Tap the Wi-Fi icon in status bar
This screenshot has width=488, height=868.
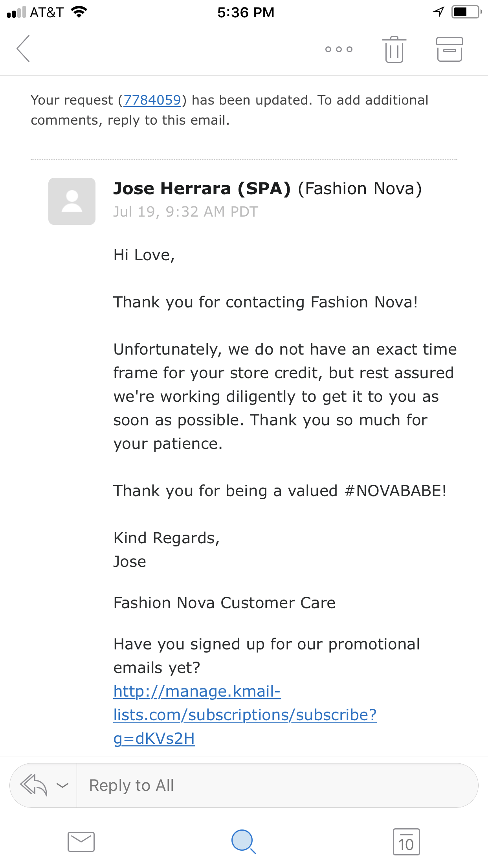click(79, 12)
